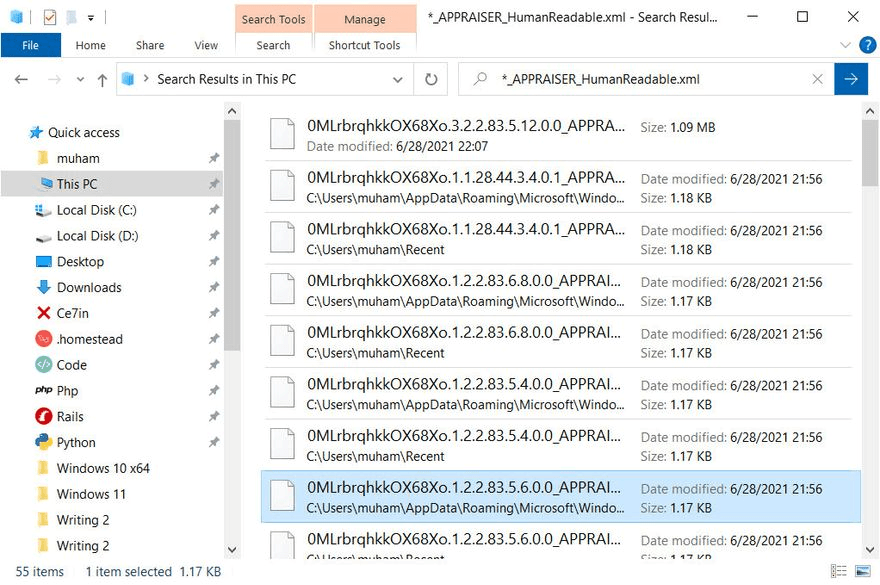
Task: Click the search box with APPRAISER query
Action: pyautogui.click(x=645, y=79)
